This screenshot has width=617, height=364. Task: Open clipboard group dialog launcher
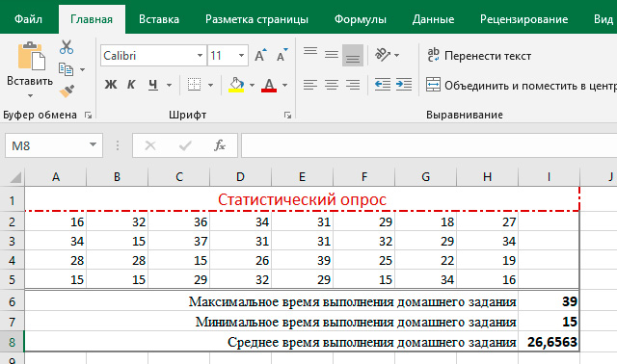(x=88, y=116)
